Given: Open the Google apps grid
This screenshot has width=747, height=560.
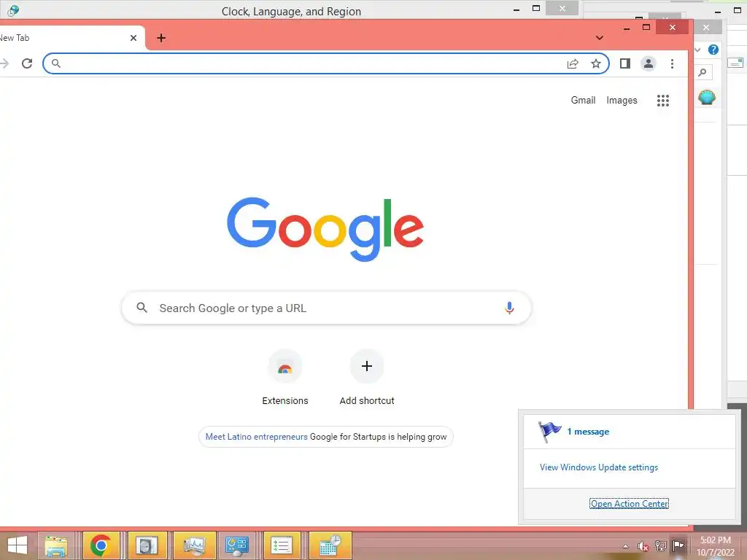Looking at the screenshot, I should [662, 101].
